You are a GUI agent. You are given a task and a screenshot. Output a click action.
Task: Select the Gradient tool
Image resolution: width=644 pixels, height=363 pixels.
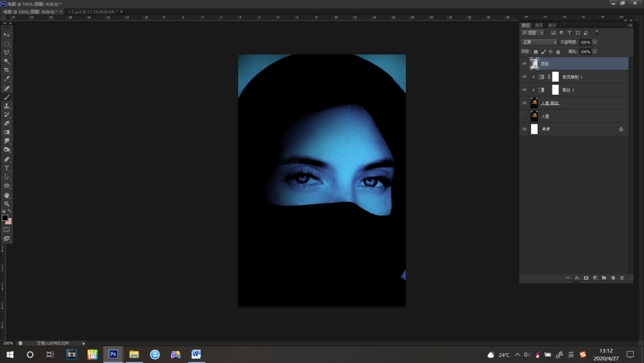(7, 133)
